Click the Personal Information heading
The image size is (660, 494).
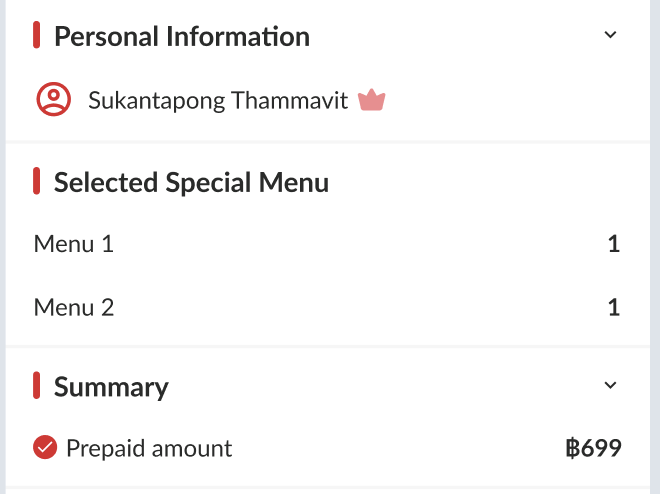(181, 37)
